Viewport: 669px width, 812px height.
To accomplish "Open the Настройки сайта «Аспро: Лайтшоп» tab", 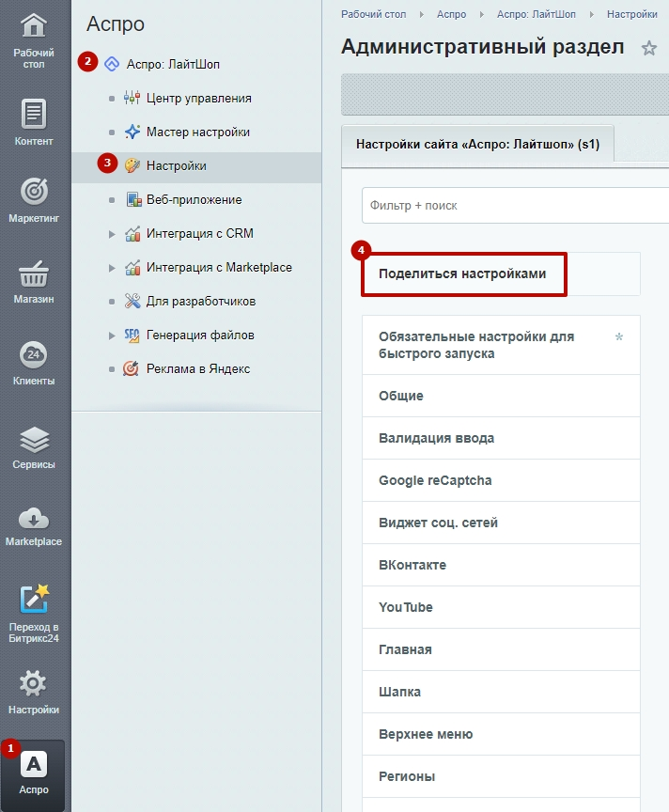I will (477, 144).
